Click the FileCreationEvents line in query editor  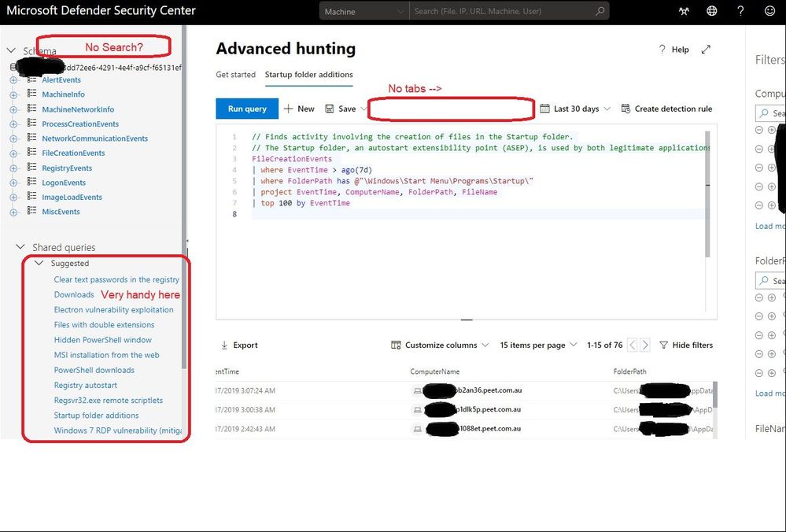[292, 159]
